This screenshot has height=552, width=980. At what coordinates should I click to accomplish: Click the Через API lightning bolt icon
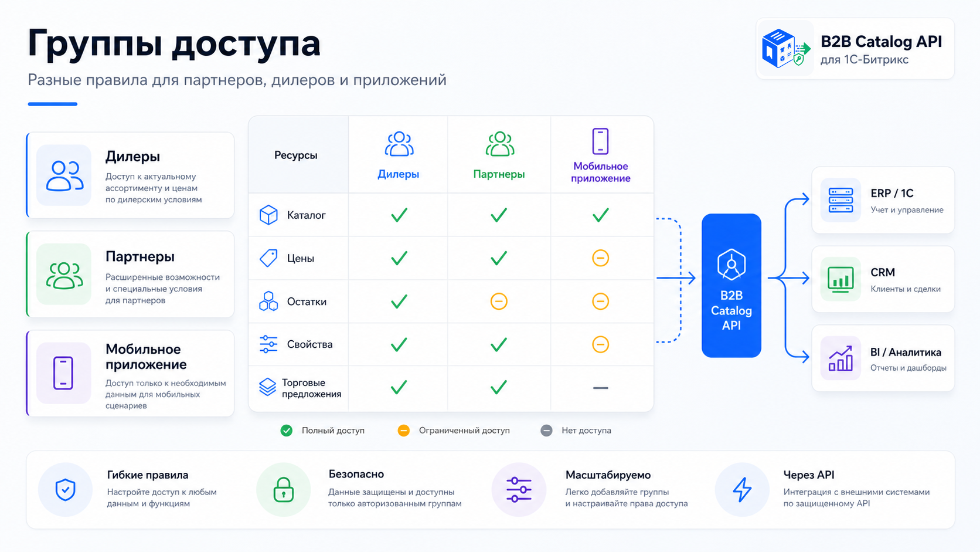click(x=742, y=490)
